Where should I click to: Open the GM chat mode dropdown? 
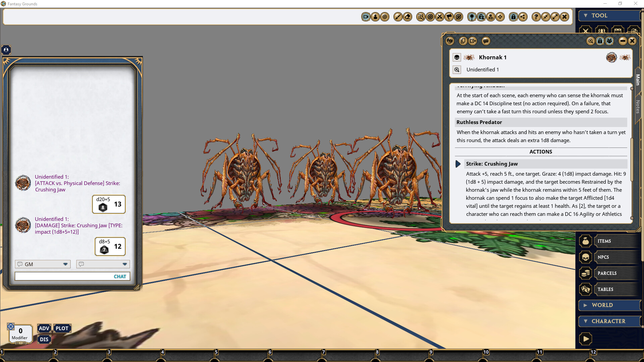coord(42,264)
